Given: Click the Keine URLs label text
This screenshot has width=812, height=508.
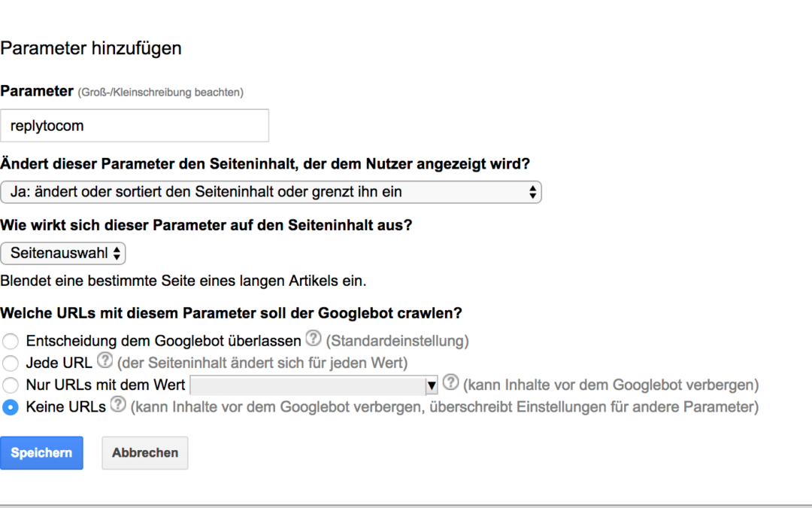Looking at the screenshot, I should pos(66,407).
